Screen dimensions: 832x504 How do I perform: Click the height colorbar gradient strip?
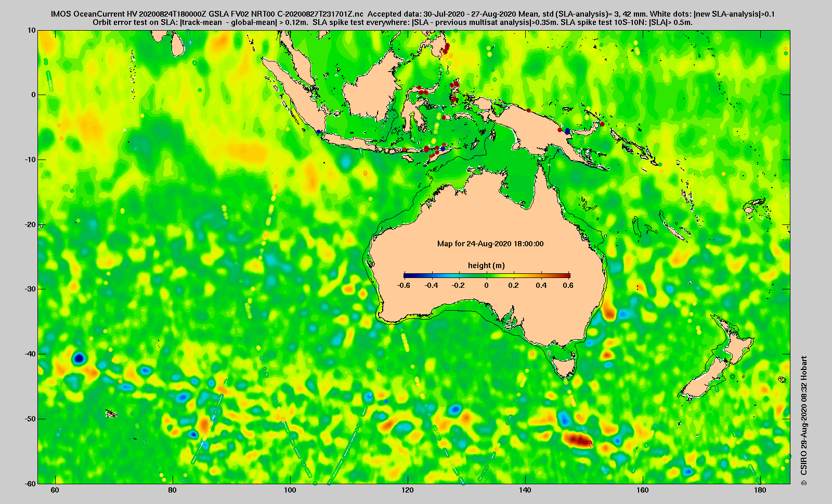pyautogui.click(x=487, y=275)
